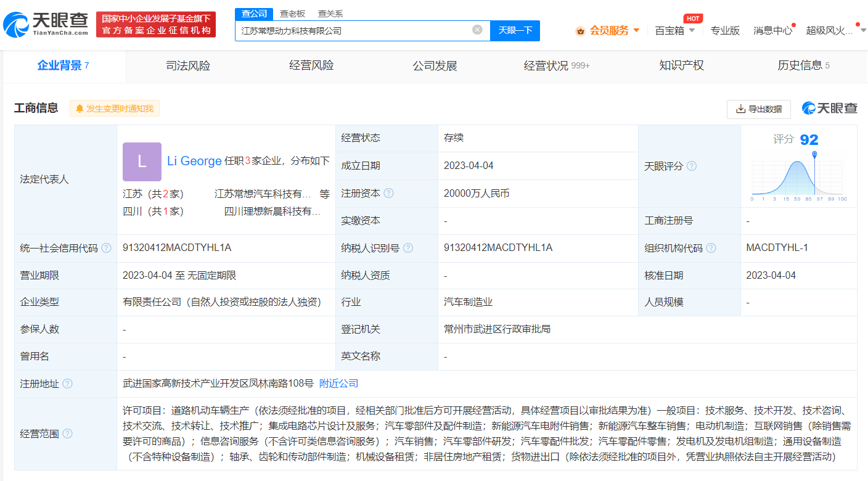Open the 消息中心 link

click(x=773, y=30)
